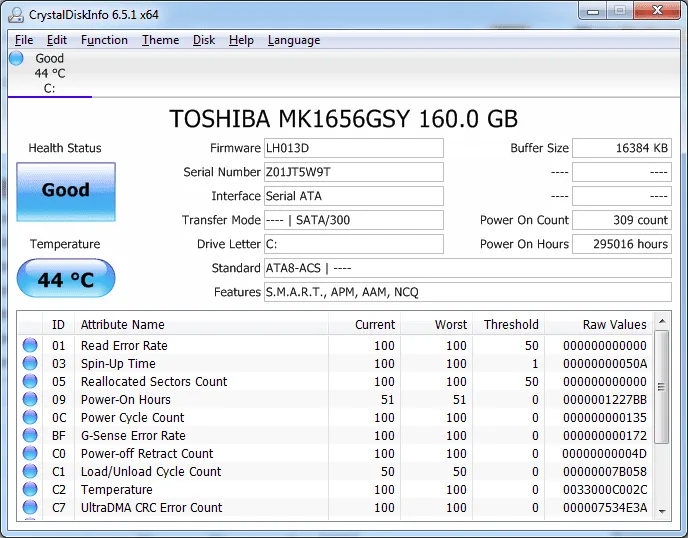Image resolution: width=688 pixels, height=538 pixels.
Task: Select the Good 44 °C C: disk tab
Action: click(49, 74)
